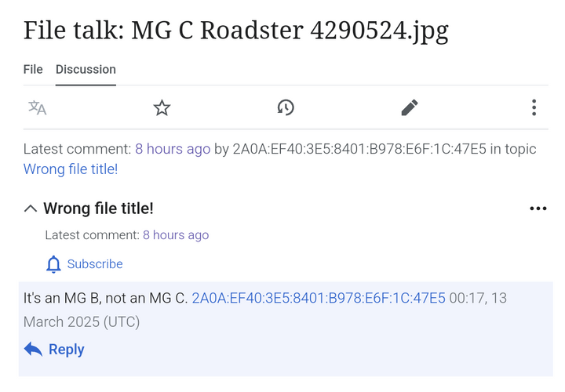Add page to watchlist with star icon
Image resolution: width=565 pixels, height=392 pixels.
click(162, 107)
